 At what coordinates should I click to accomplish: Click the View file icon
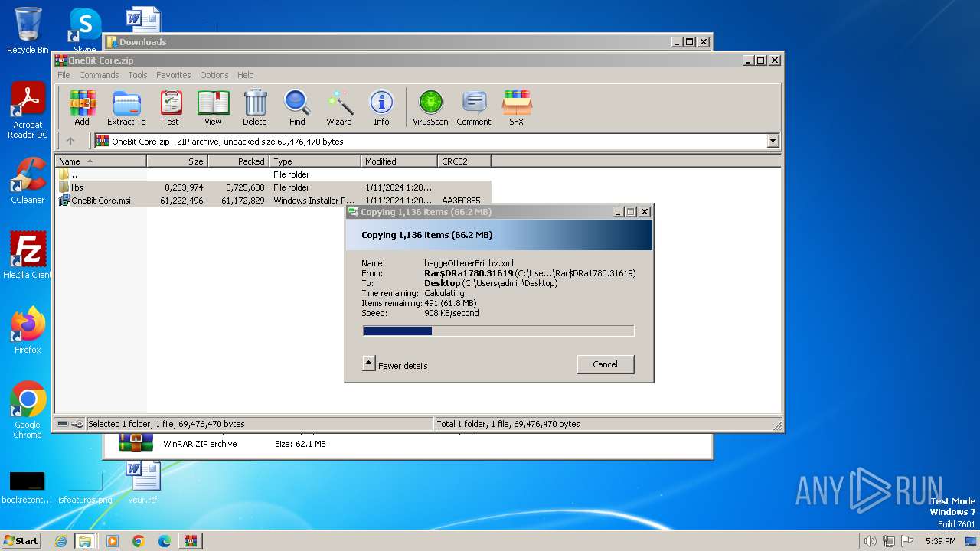click(x=213, y=107)
